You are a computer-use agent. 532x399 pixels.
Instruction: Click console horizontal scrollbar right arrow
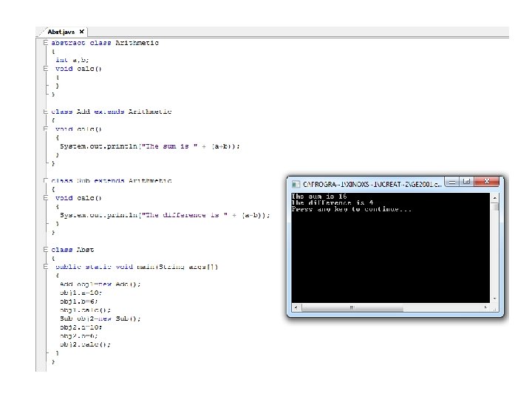click(x=485, y=307)
